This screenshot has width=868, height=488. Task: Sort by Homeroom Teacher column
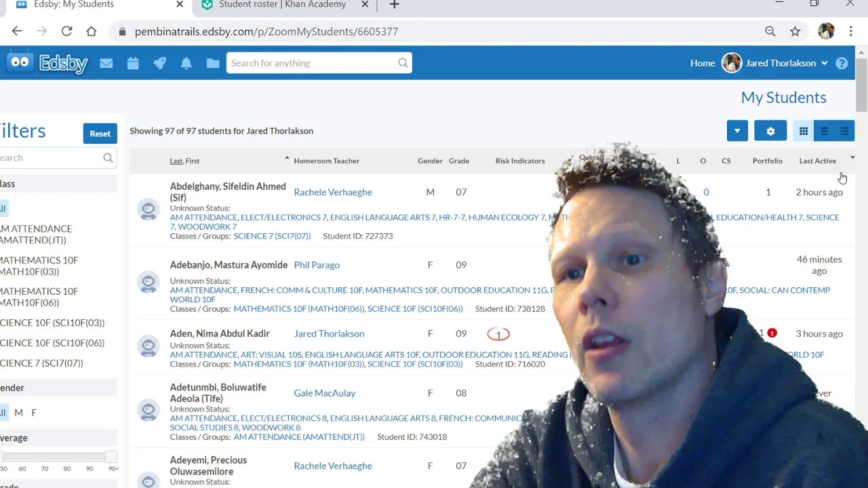pyautogui.click(x=327, y=161)
